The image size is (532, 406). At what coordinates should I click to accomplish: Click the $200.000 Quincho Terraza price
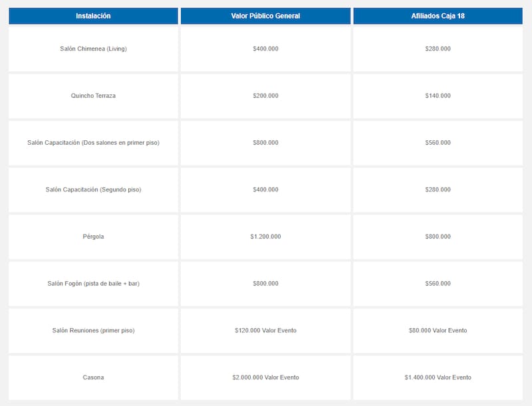265,96
